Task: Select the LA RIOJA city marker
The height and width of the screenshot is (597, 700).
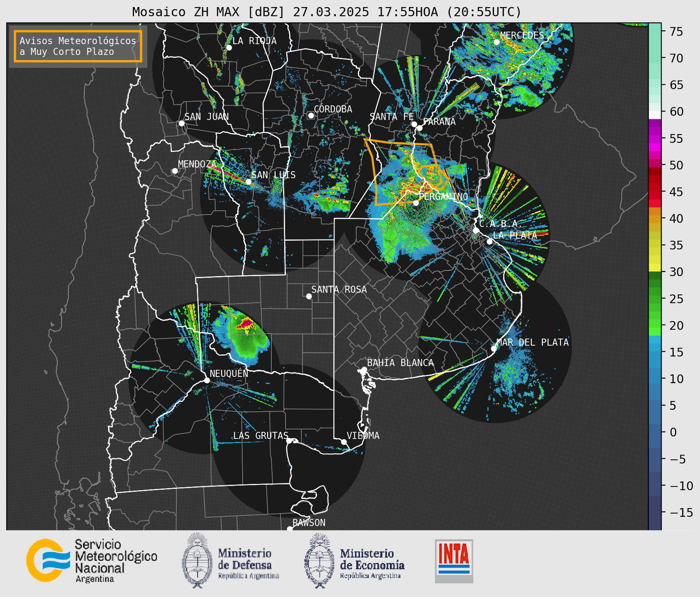Action: [x=229, y=48]
